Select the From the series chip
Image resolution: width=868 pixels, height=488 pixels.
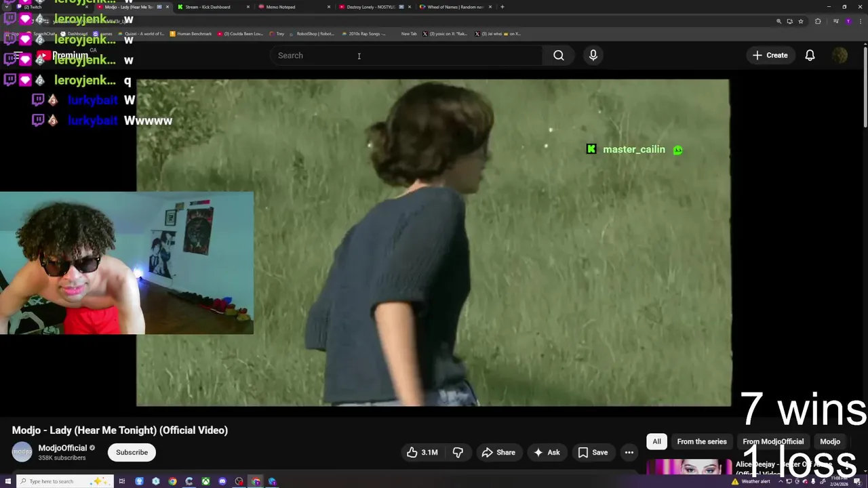702,441
